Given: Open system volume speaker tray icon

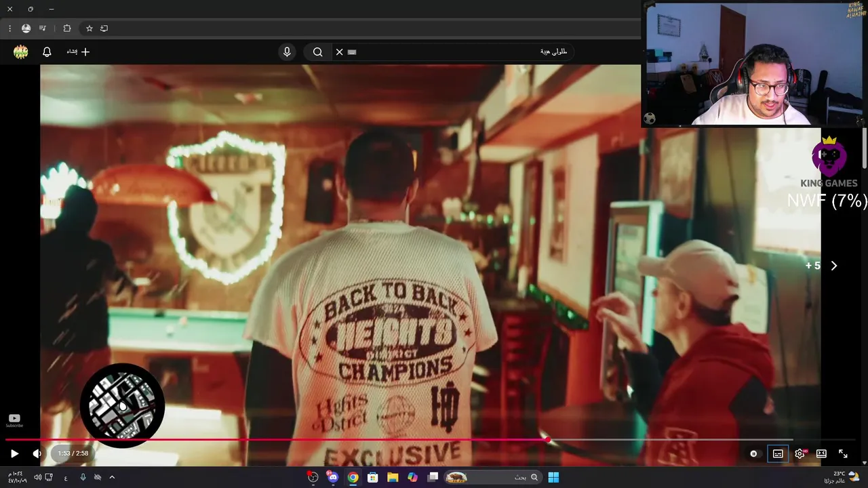Looking at the screenshot, I should tap(37, 477).
